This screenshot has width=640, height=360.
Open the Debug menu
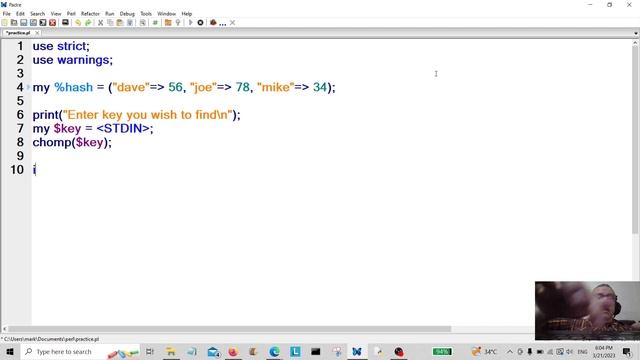point(127,13)
